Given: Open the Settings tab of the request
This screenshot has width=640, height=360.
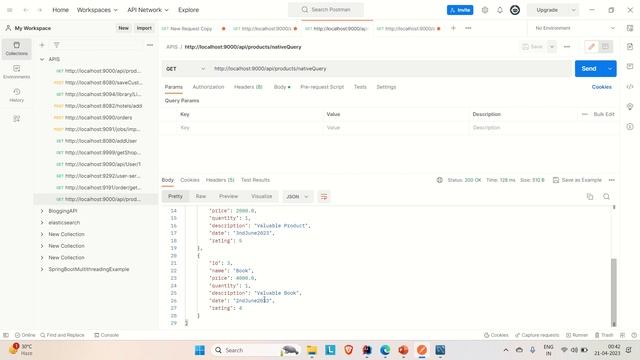Looking at the screenshot, I should coord(386,87).
